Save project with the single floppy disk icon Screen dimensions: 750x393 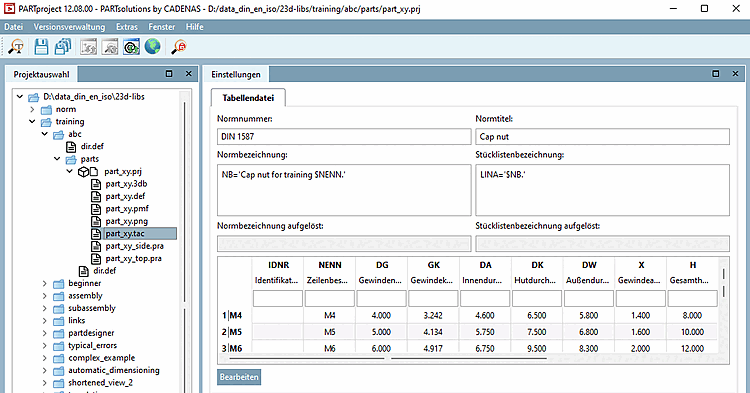pyautogui.click(x=41, y=47)
